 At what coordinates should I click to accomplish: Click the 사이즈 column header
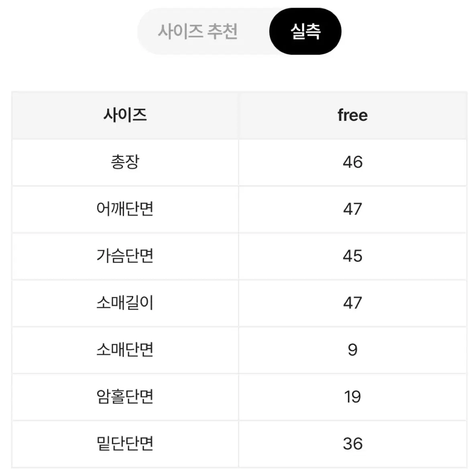125,115
